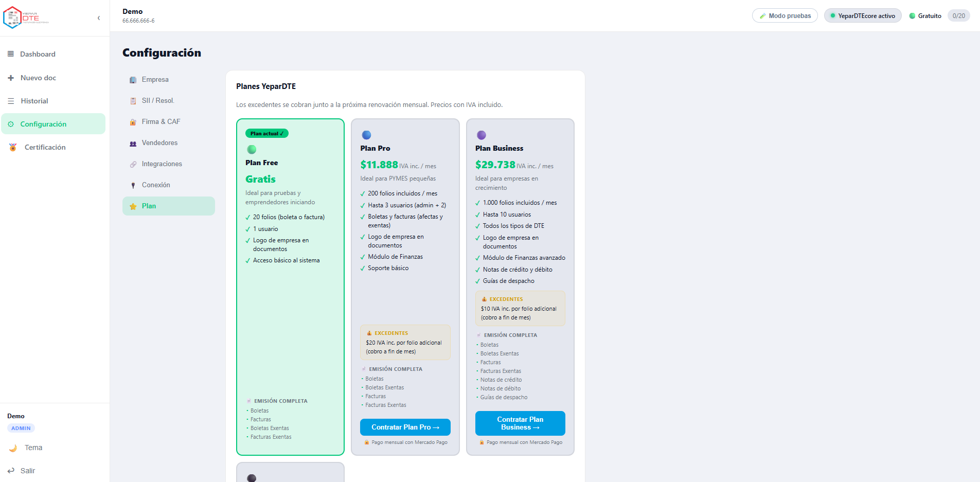Image resolution: width=980 pixels, height=482 pixels.
Task: Click the YeparDTE logo
Action: coord(26,17)
